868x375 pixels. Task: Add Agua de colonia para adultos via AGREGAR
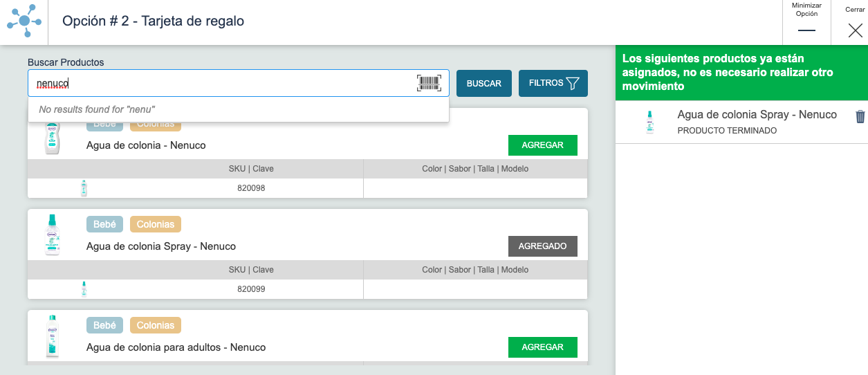[x=543, y=347]
